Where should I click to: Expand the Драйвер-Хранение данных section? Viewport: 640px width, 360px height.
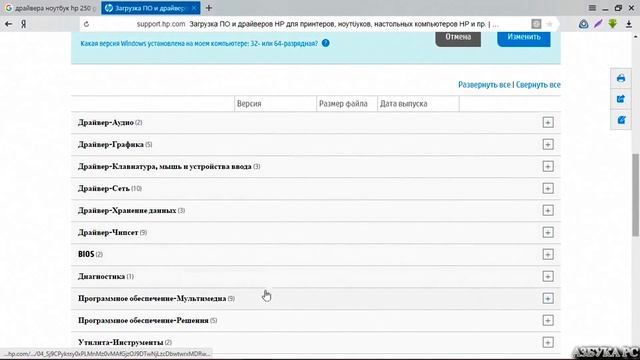pos(548,211)
